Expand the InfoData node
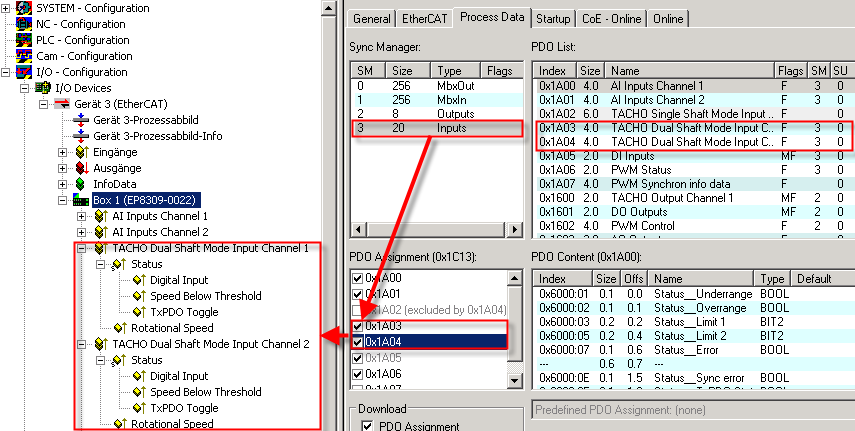The image size is (855, 431). pyautogui.click(x=63, y=184)
